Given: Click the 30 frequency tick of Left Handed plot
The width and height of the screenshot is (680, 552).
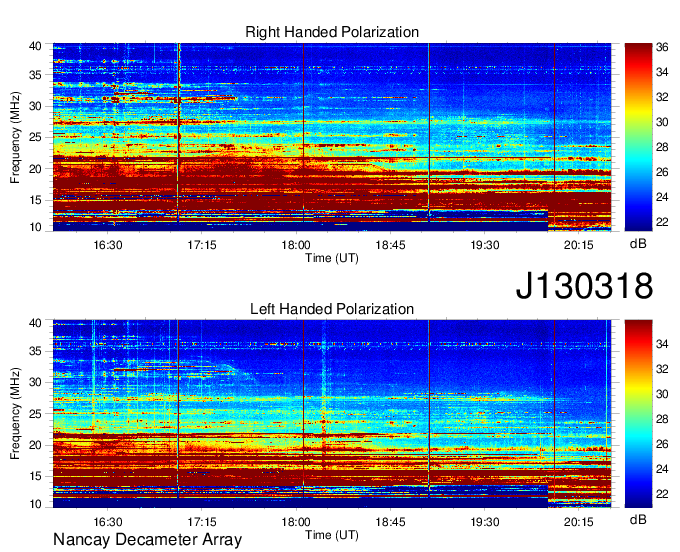Looking at the screenshot, I should point(35,382).
